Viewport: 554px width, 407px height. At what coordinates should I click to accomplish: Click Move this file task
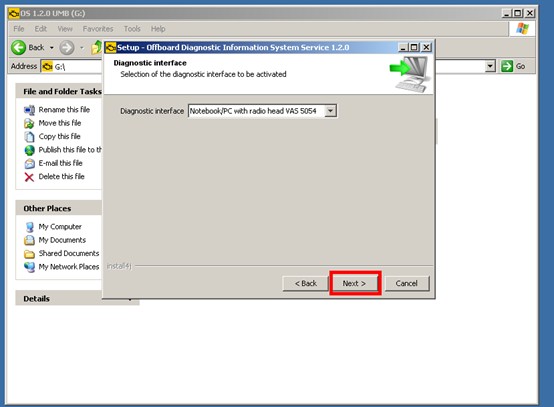tap(60, 123)
